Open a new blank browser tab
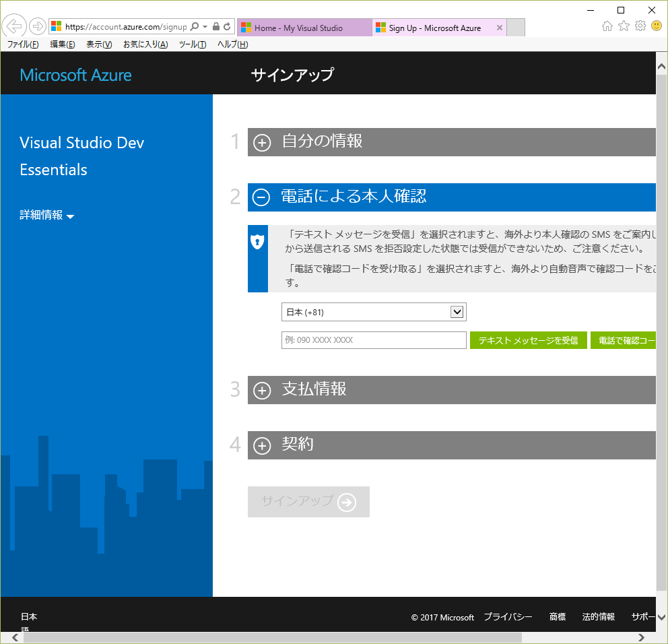Viewport: 668px width, 644px height. point(516,28)
